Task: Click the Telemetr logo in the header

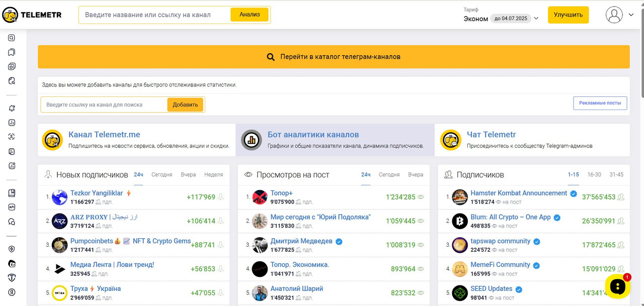Action: click(32, 15)
